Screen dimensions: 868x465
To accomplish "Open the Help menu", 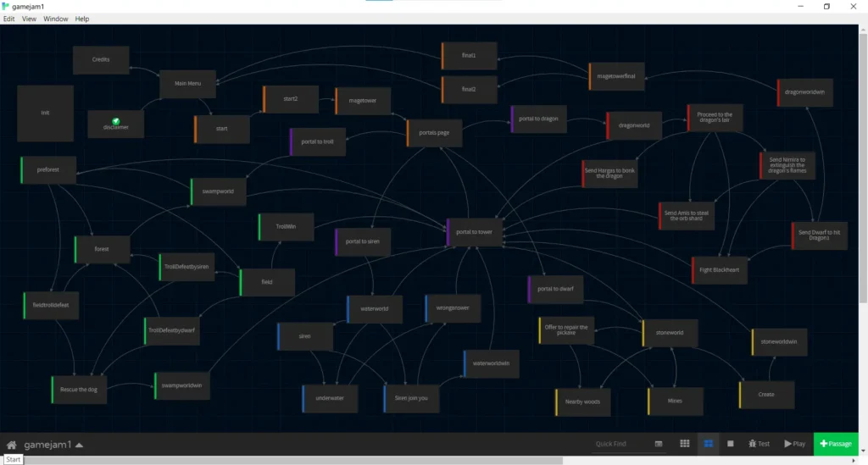I will point(82,19).
